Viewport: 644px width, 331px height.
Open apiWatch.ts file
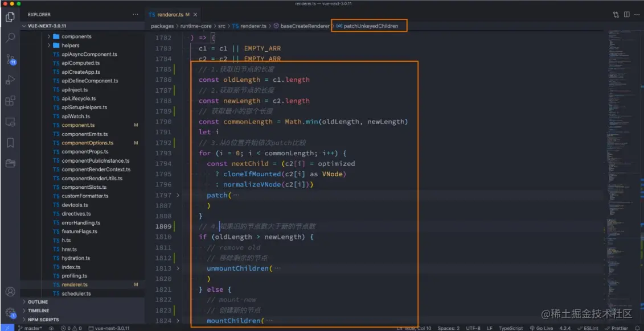(76, 116)
